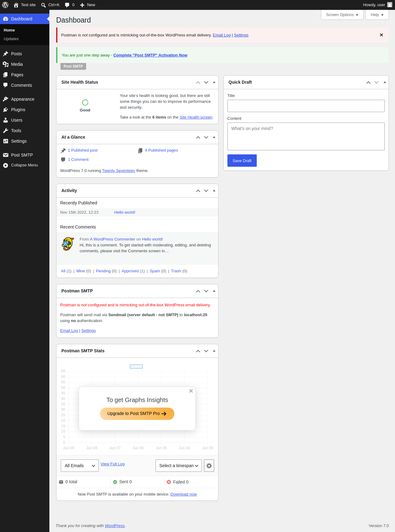Click the Save Draft button
This screenshot has width=395, height=532.
point(242,161)
